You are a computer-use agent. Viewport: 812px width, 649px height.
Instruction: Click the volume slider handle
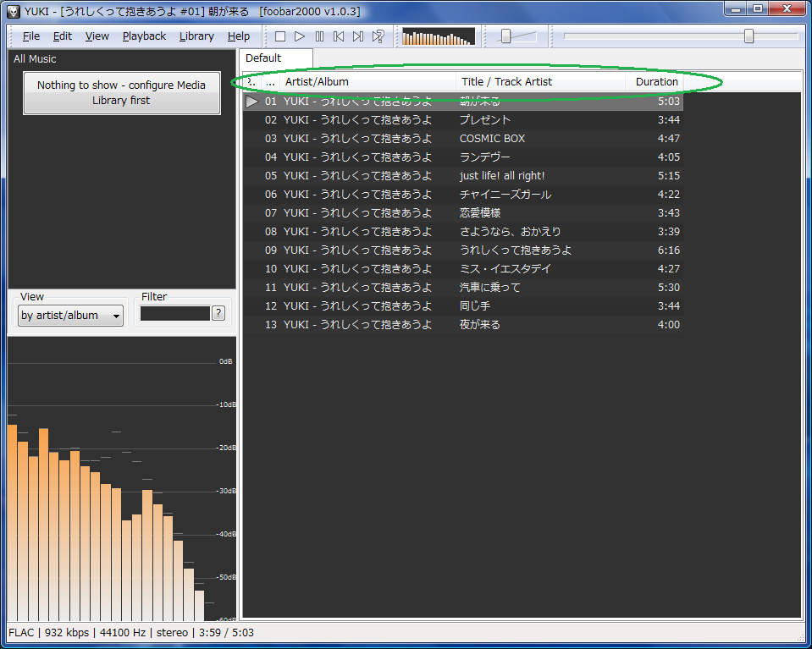506,36
